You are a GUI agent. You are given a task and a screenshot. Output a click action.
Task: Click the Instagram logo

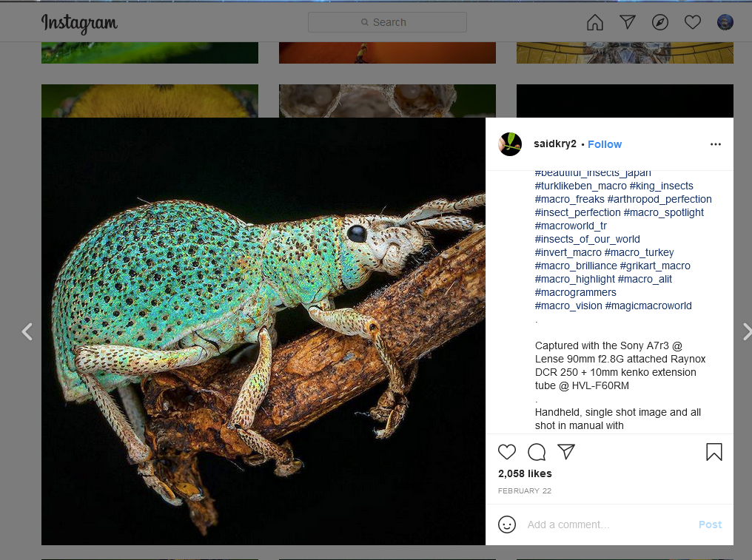tap(79, 23)
